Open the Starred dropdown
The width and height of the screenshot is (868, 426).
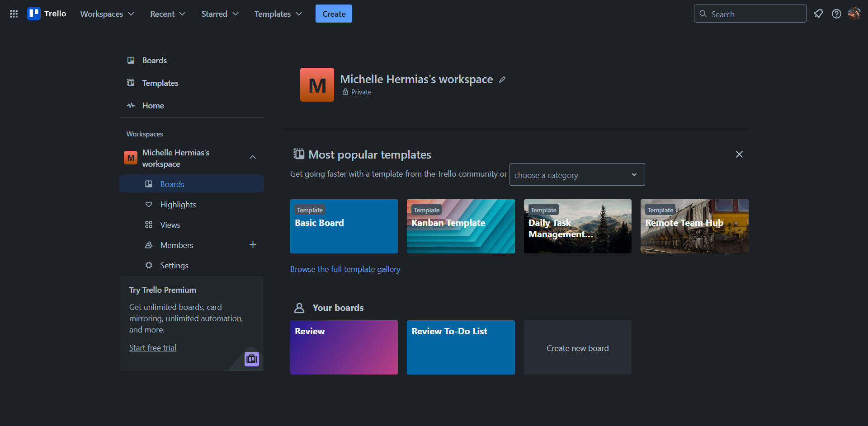pyautogui.click(x=220, y=14)
